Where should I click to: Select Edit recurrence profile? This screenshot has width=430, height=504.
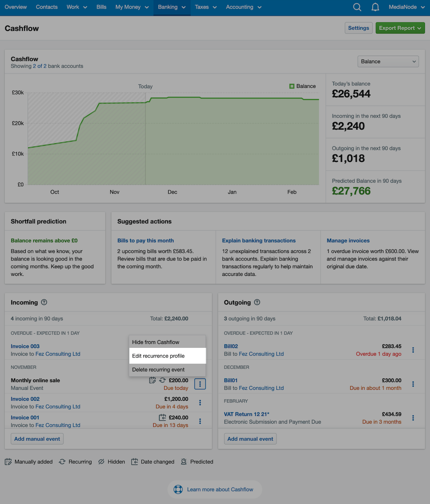(167, 356)
